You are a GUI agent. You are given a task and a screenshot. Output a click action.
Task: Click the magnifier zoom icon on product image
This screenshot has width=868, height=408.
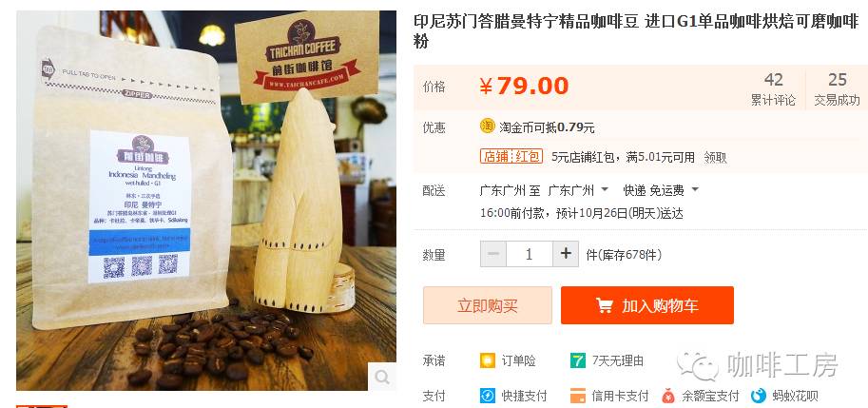click(x=382, y=377)
